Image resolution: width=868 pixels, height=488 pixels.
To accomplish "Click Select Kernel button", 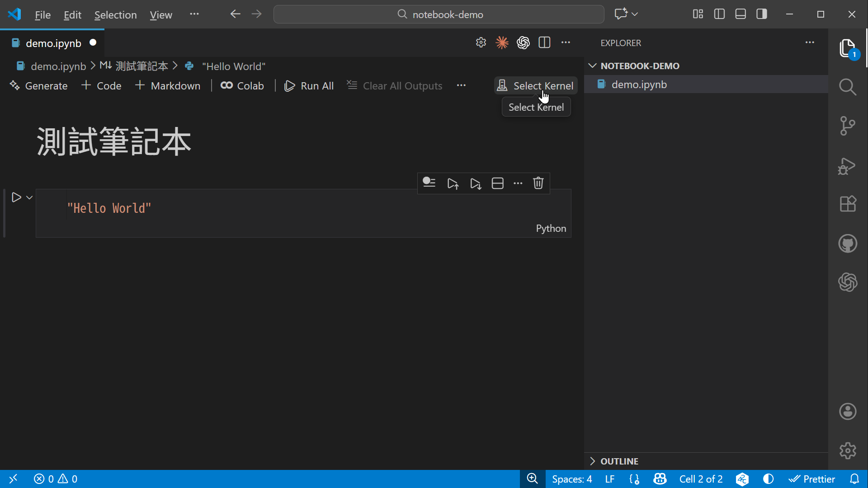I will pos(535,85).
